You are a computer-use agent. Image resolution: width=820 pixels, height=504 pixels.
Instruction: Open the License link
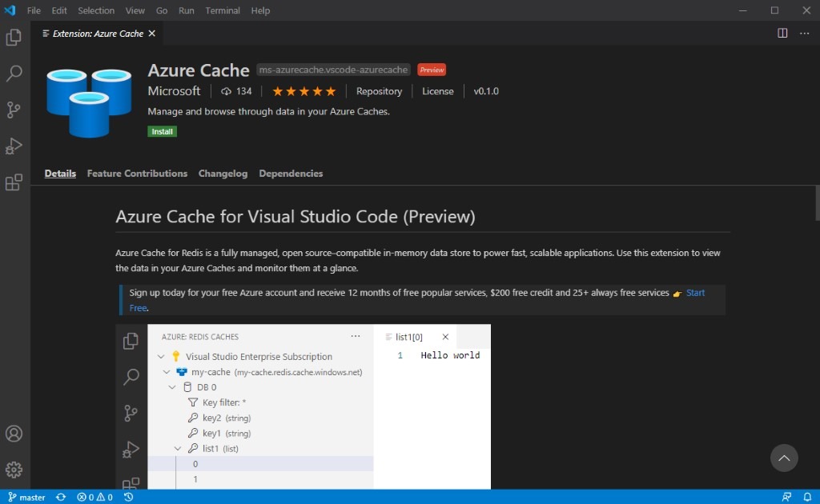click(x=438, y=91)
